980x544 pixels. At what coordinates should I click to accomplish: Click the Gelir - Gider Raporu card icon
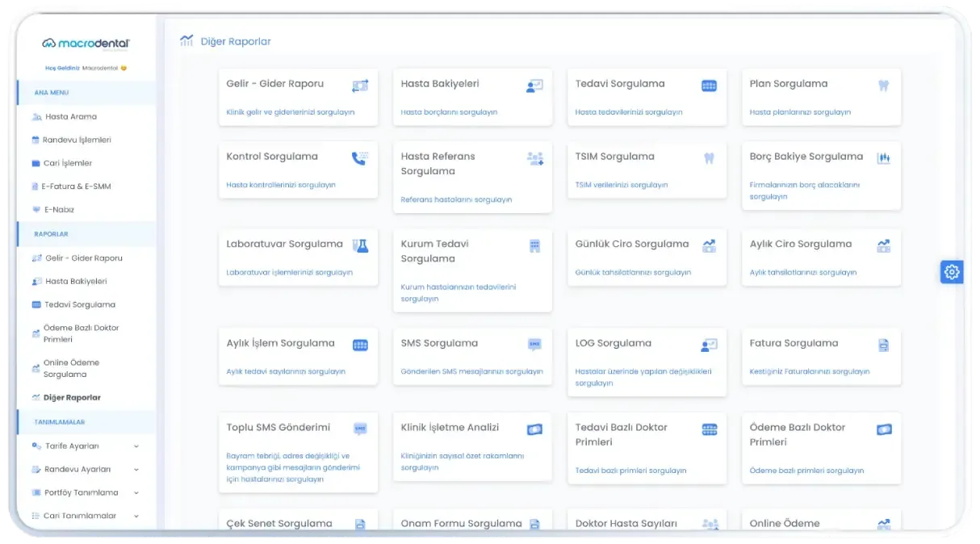pos(360,86)
